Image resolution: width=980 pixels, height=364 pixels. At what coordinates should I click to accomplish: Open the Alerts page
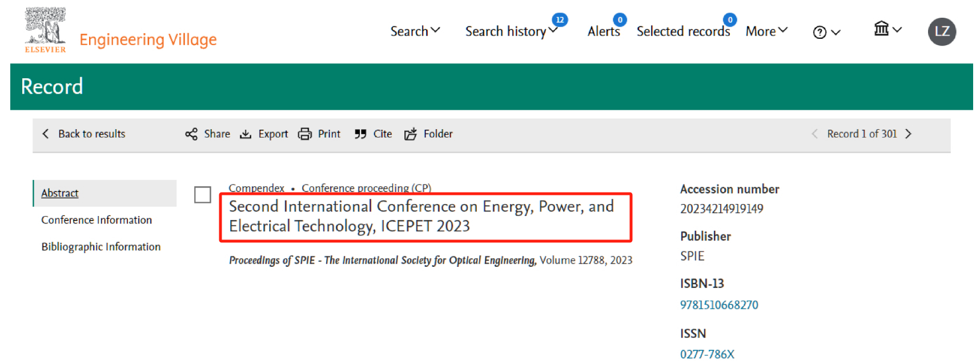[x=604, y=31]
